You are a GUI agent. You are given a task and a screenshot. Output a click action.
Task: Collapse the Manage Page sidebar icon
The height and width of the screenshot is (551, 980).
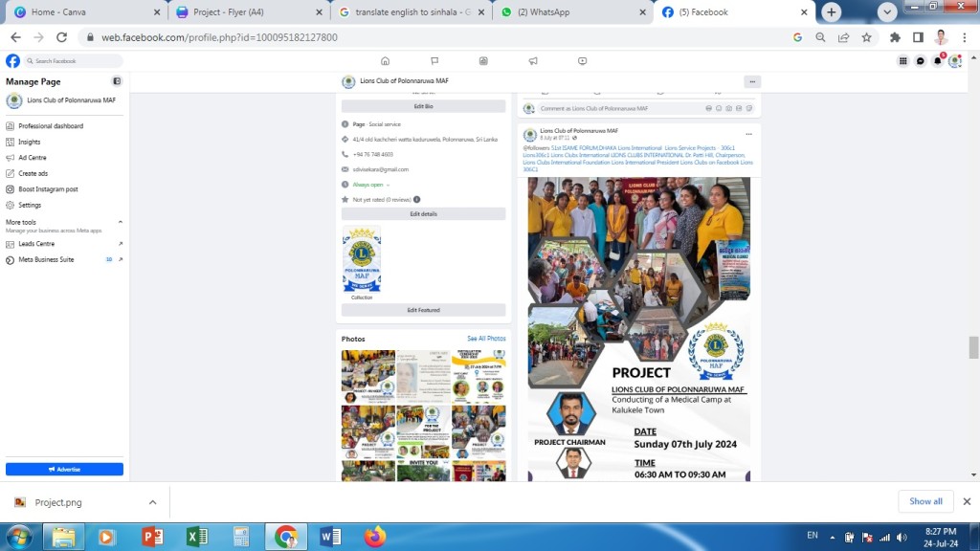click(117, 81)
